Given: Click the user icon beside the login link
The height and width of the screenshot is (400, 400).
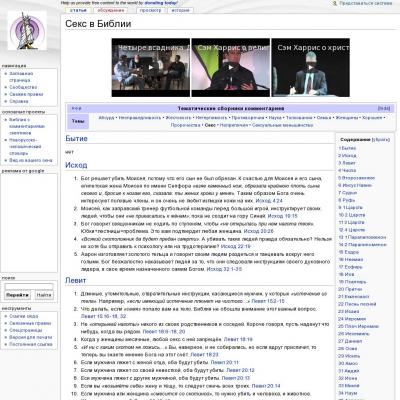Looking at the screenshot, I should click(x=335, y=3).
